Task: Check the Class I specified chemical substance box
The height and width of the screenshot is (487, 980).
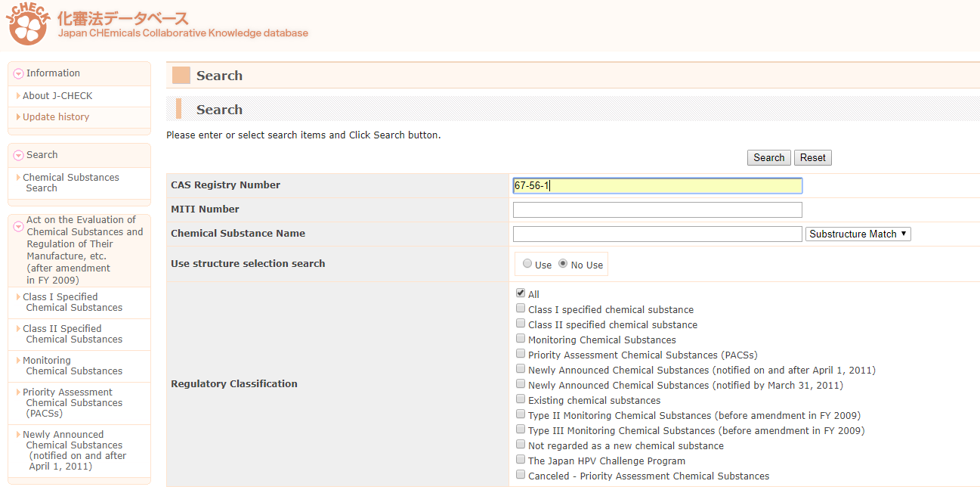Action: click(521, 309)
